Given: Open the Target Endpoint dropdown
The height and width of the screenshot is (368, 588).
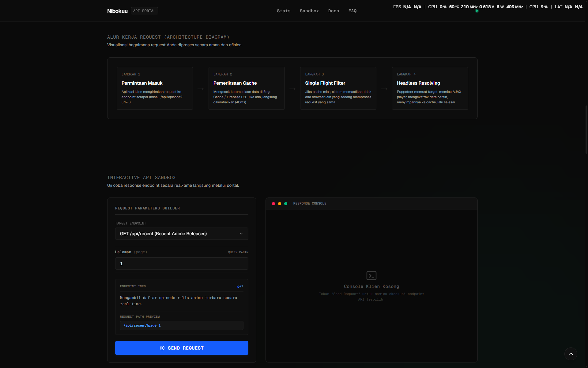Looking at the screenshot, I should point(182,234).
